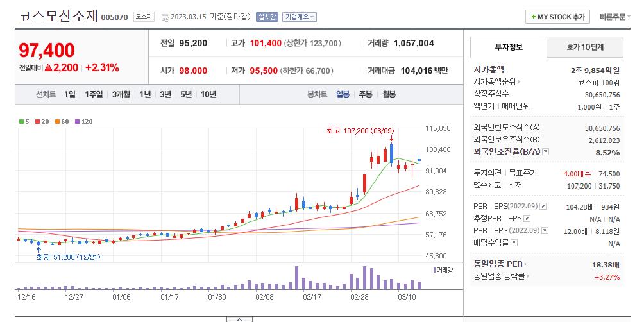Click the 외국인소진율 value 8.52%
This screenshot has height=322, width=644.
pyautogui.click(x=609, y=153)
